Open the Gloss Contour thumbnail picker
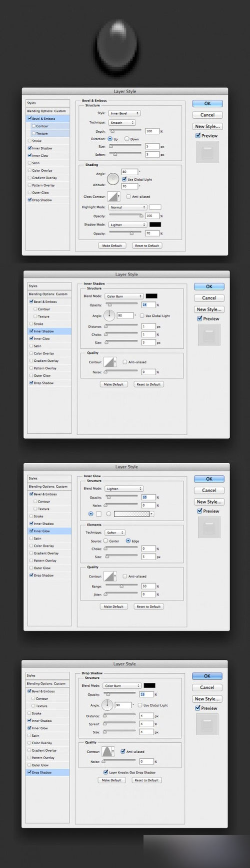This screenshot has height=868, width=250. tap(114, 196)
